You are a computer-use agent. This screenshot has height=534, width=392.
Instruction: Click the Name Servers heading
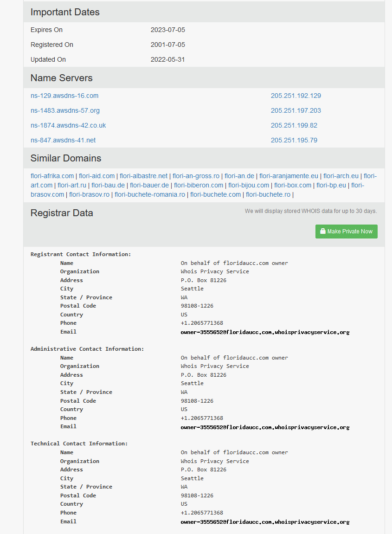62,78
